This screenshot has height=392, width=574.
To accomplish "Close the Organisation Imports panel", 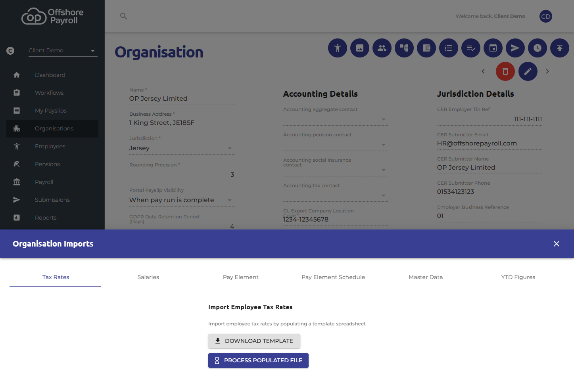I will tap(557, 244).
